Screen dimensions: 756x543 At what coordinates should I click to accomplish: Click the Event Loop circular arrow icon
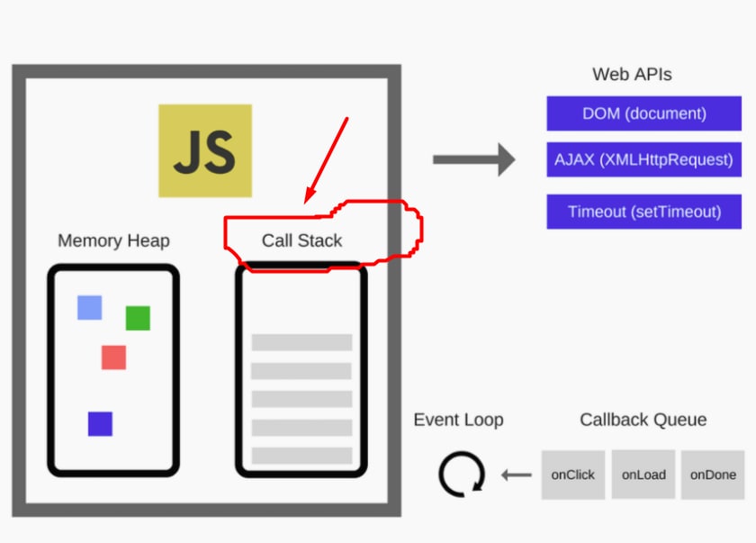click(462, 474)
